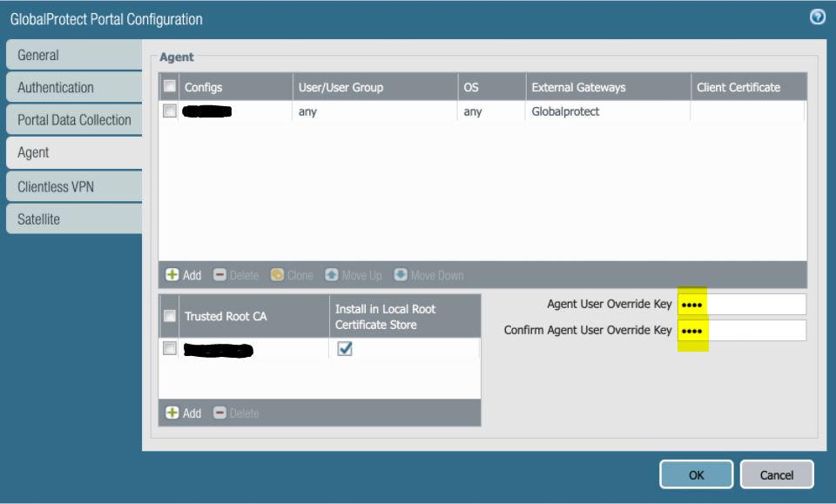Click Move Up in configs toolbar
836x504 pixels.
[x=354, y=275]
